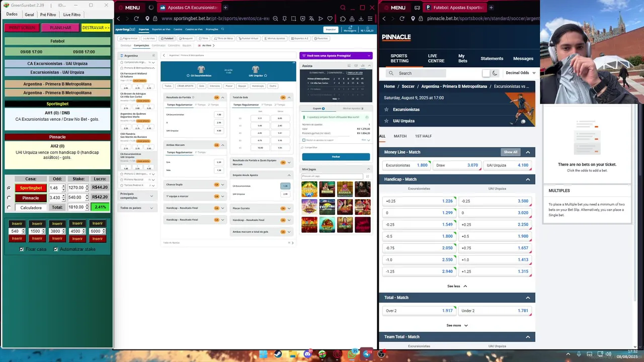Open LIVE CENTRE tab on Pinnacle
644x362 pixels.
436,58
